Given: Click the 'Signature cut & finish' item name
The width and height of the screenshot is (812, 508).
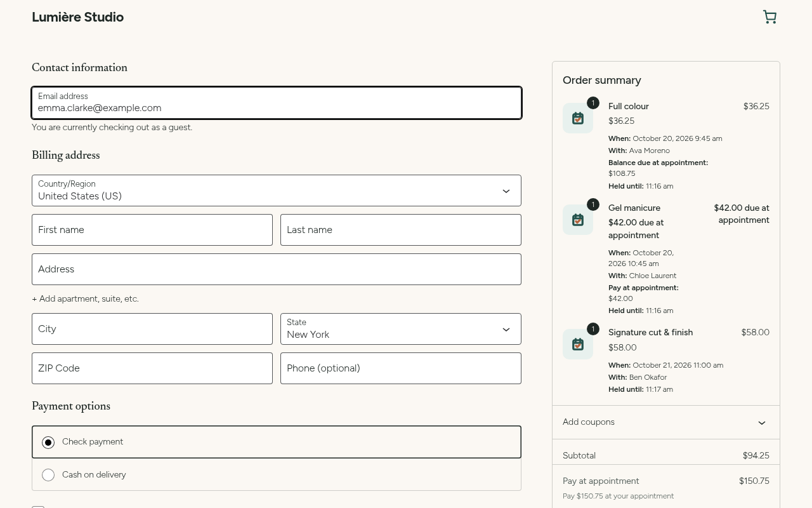Looking at the screenshot, I should tap(650, 333).
